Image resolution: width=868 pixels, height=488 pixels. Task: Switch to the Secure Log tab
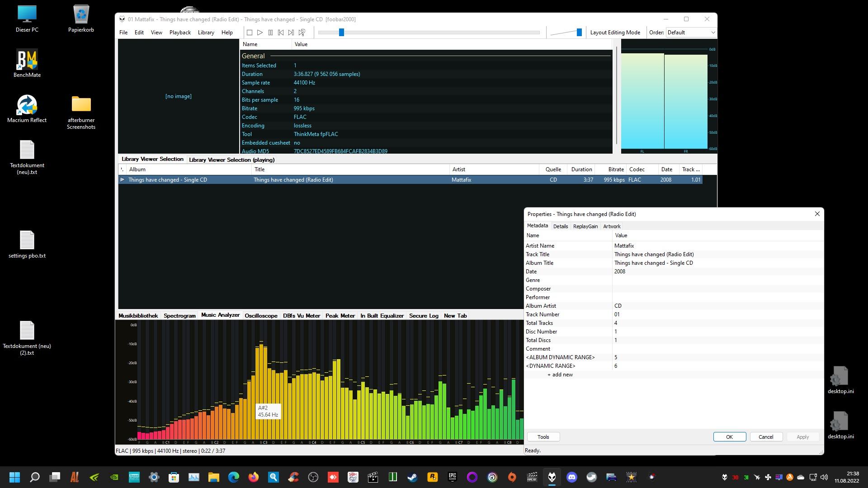pos(424,316)
